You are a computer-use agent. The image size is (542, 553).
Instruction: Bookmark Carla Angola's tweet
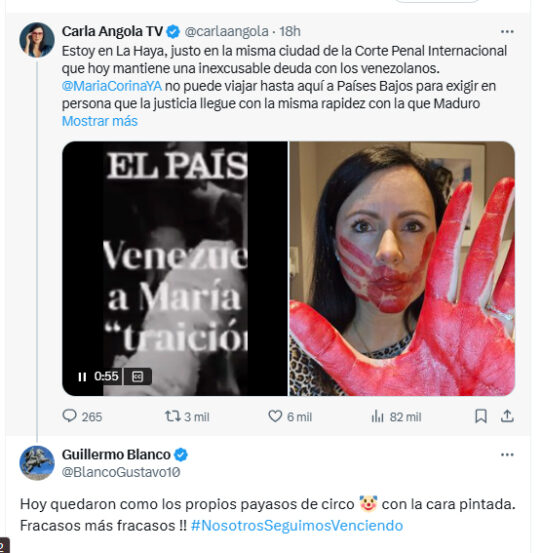tap(481, 416)
